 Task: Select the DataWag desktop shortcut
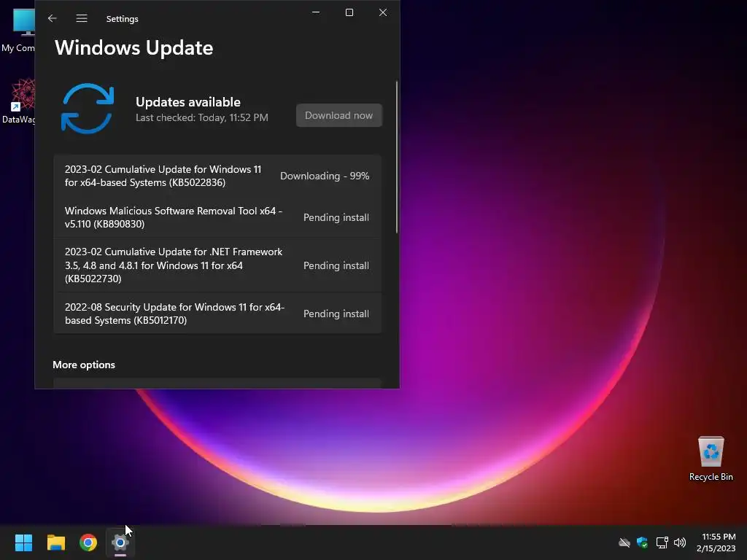coord(18,101)
